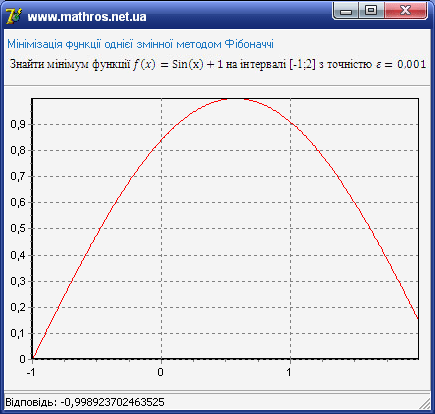This screenshot has height=414, width=435.
Task: Click the curve start point at chart origin
Action: coord(32,358)
